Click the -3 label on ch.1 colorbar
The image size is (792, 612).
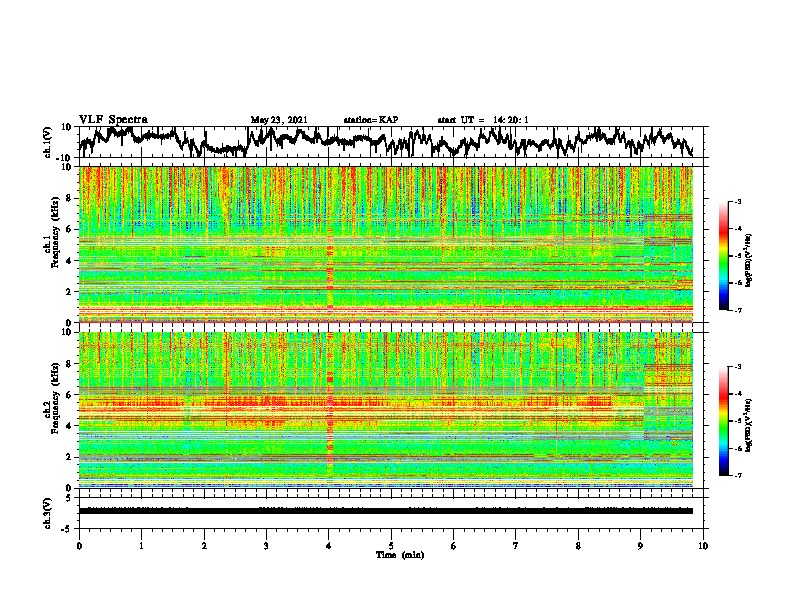(738, 201)
